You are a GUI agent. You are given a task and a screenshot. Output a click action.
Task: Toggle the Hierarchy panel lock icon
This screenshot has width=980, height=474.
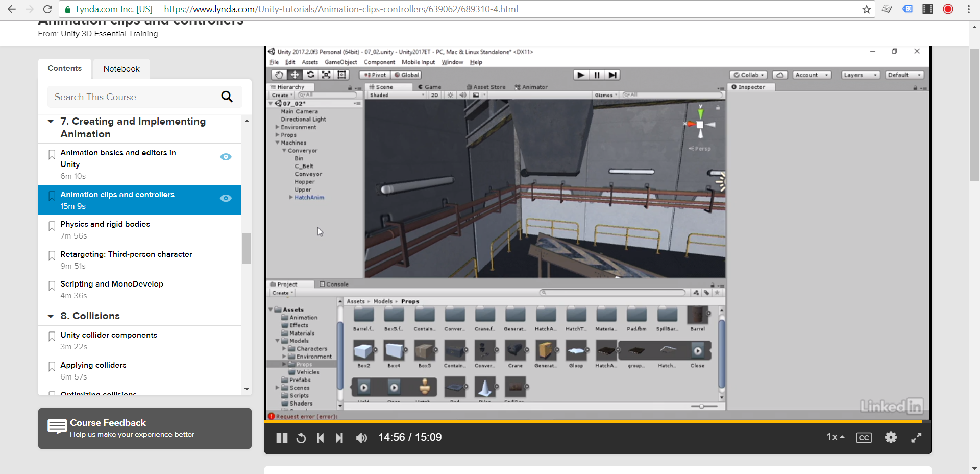coord(350,88)
